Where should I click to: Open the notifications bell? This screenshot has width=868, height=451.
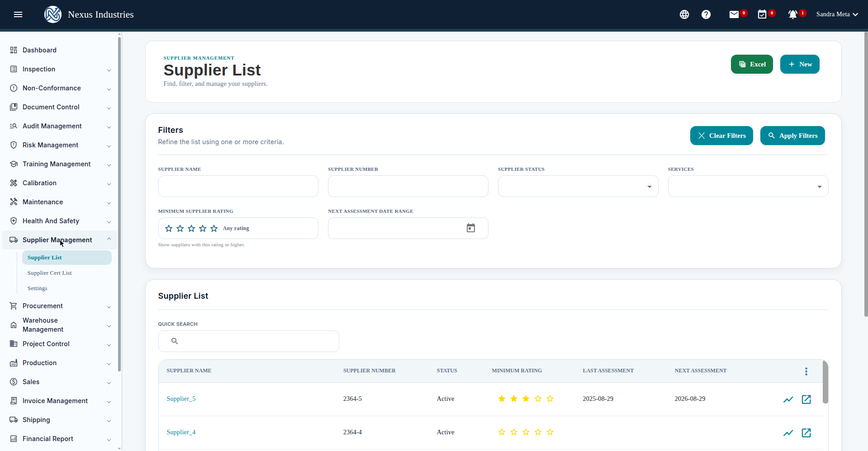pyautogui.click(x=792, y=14)
